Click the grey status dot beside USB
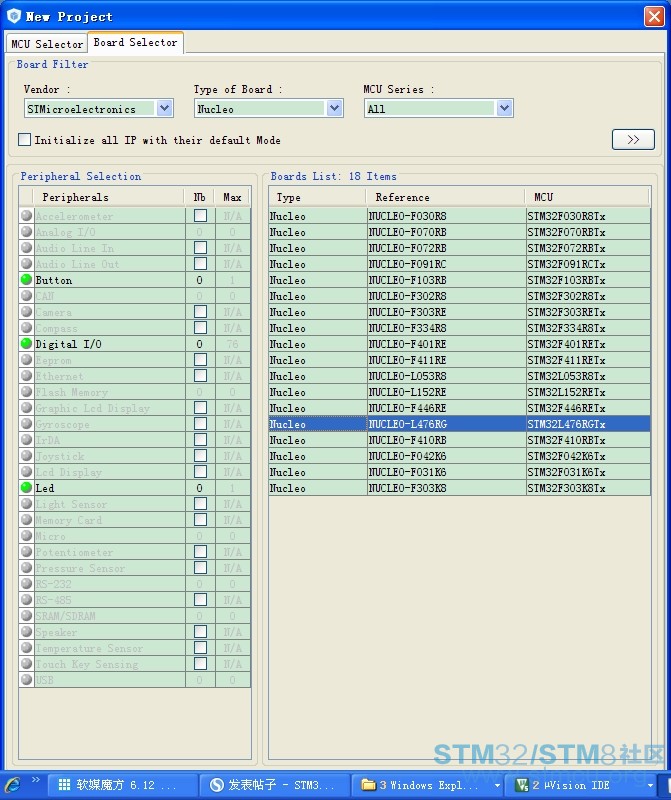Viewport: 671px width, 800px height. (26, 680)
